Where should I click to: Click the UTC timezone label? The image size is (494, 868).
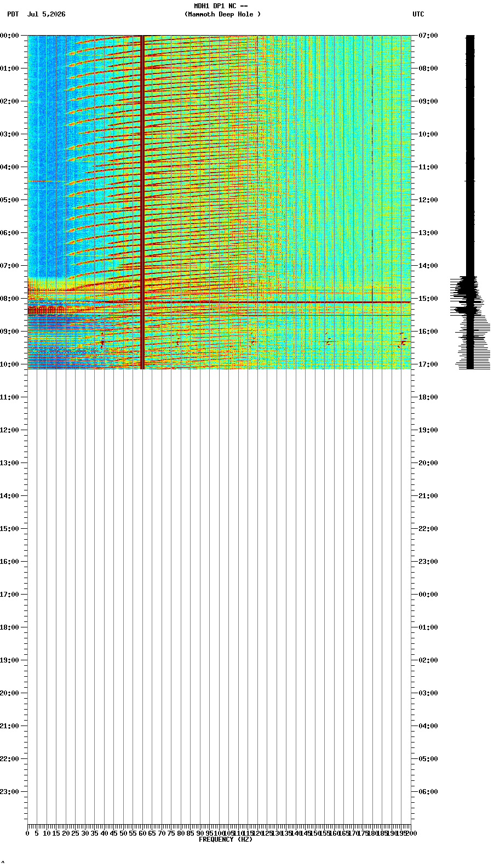pyautogui.click(x=418, y=14)
